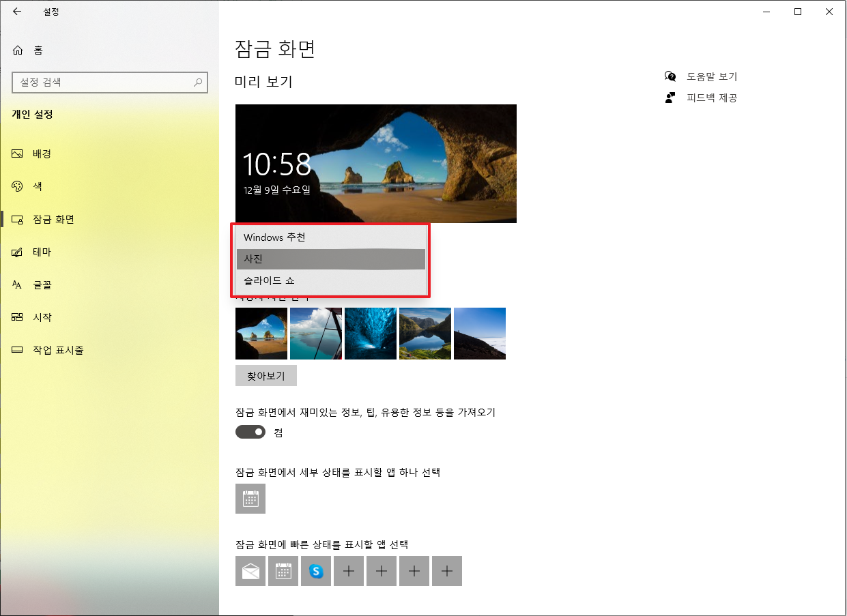
Task: Click the Mail quick status icon
Action: click(250, 571)
